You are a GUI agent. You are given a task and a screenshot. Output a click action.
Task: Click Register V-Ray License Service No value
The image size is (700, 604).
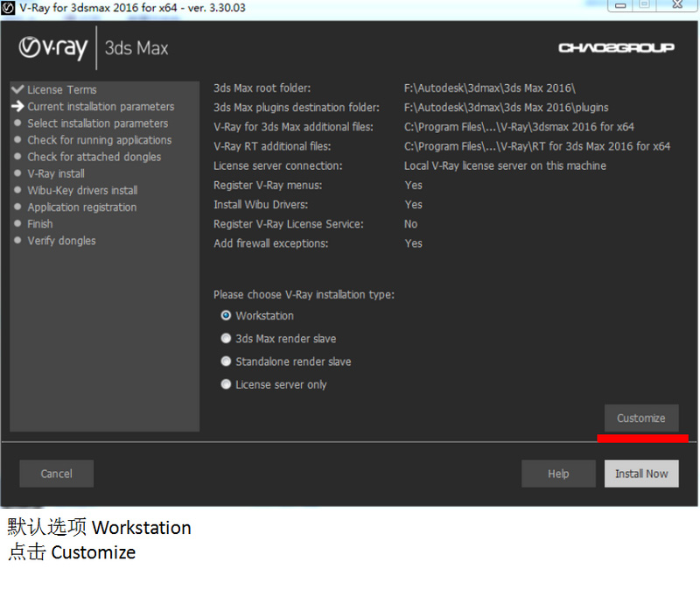tap(410, 224)
